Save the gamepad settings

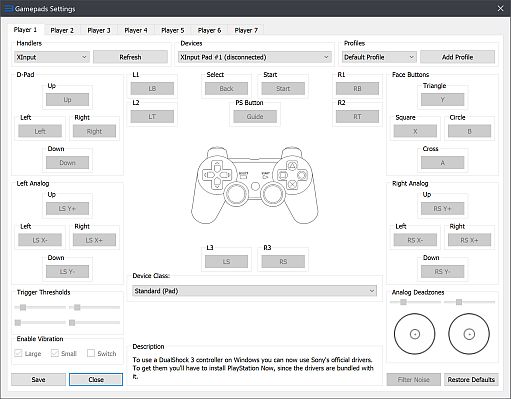point(38,379)
